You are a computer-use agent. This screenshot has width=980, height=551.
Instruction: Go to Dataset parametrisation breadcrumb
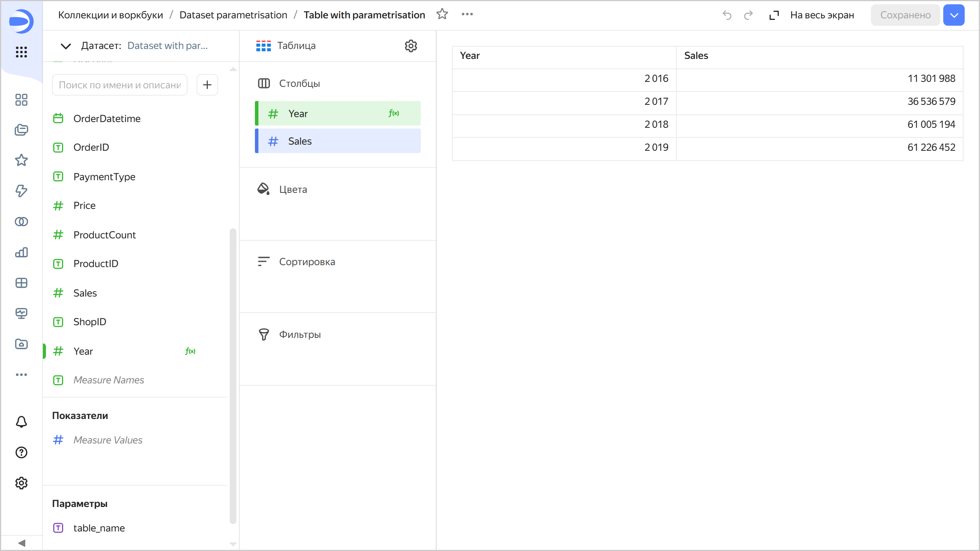(x=233, y=15)
